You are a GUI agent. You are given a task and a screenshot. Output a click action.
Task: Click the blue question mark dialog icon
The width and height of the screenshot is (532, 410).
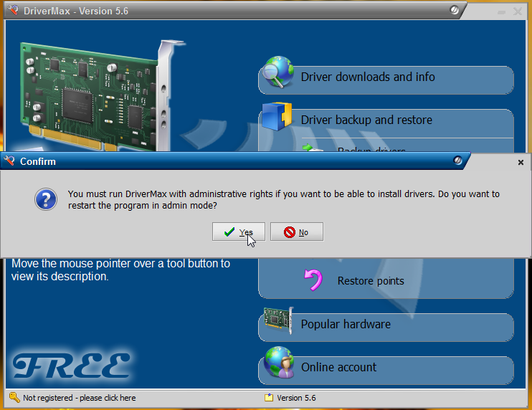click(45, 199)
